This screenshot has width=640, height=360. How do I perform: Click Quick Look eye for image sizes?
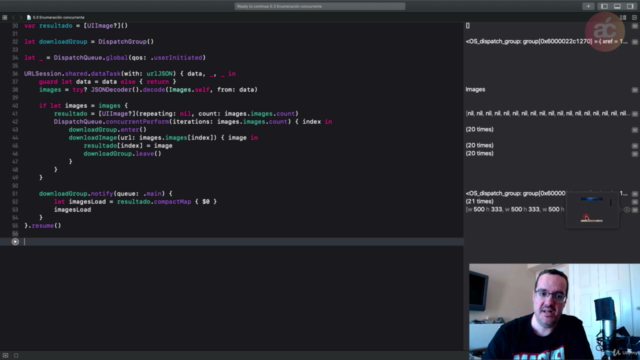(x=627, y=209)
